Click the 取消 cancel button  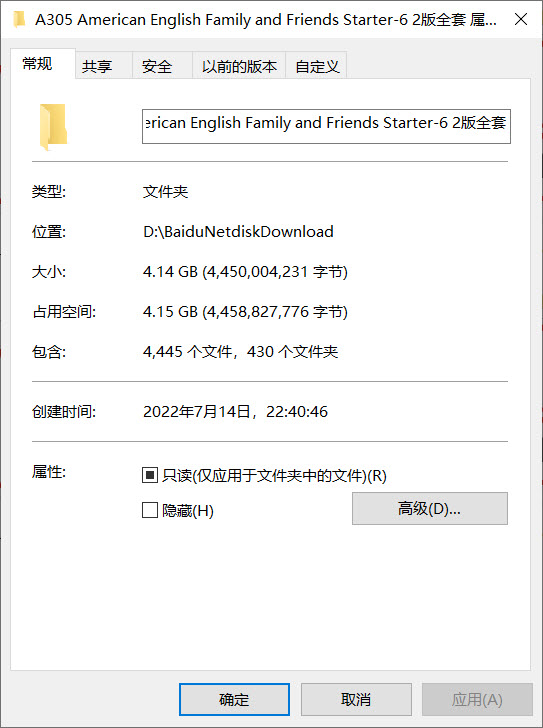click(x=356, y=699)
